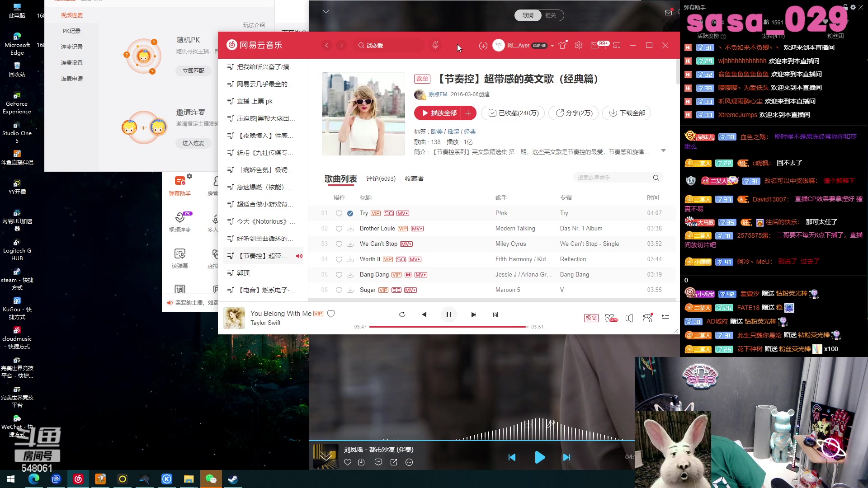Sort the song table by 标题 header
The image size is (868, 488).
click(x=365, y=197)
